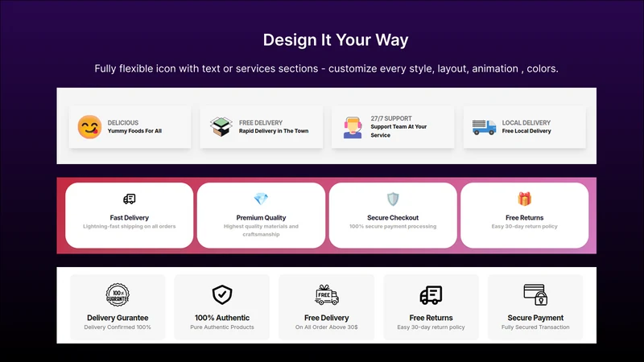Click the 'Secure Payment' title
The height and width of the screenshot is (362, 644).
tap(535, 318)
